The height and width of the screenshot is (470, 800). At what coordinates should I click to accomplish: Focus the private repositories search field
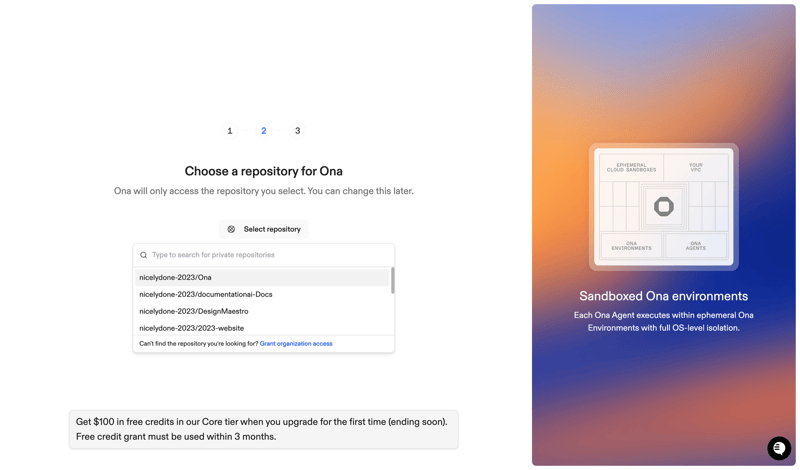click(264, 255)
